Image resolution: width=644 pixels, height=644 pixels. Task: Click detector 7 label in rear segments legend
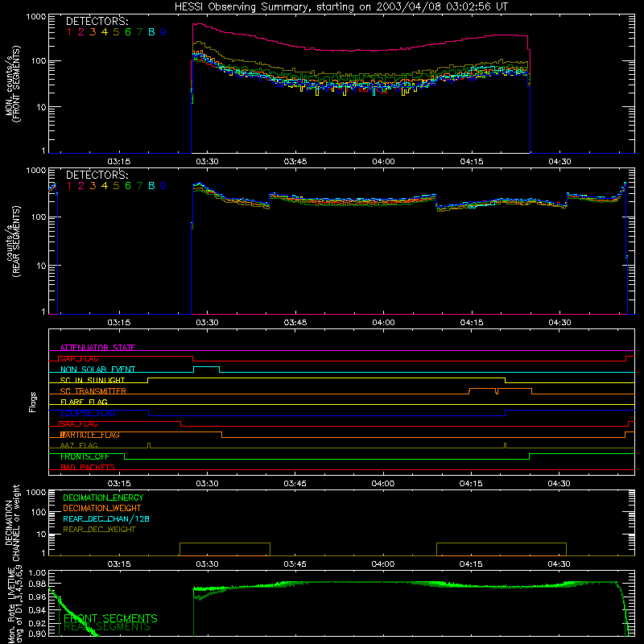pos(139,186)
